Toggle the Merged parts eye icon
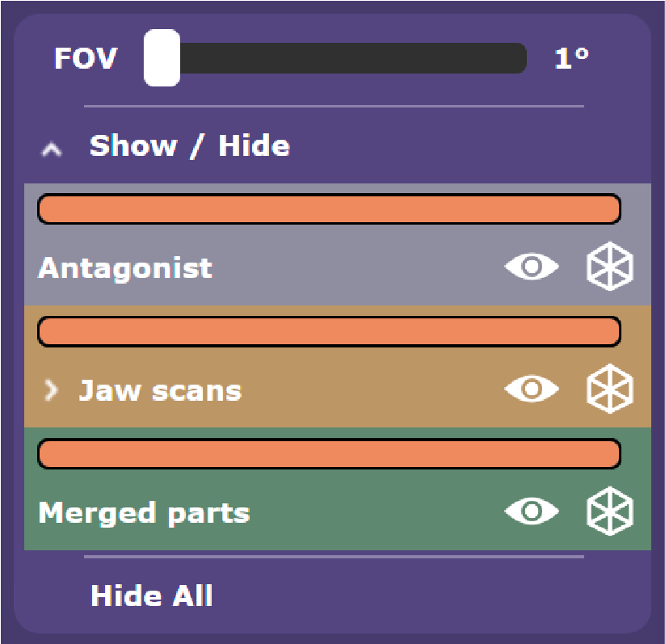Image resolution: width=665 pixels, height=644 pixels. tap(532, 511)
